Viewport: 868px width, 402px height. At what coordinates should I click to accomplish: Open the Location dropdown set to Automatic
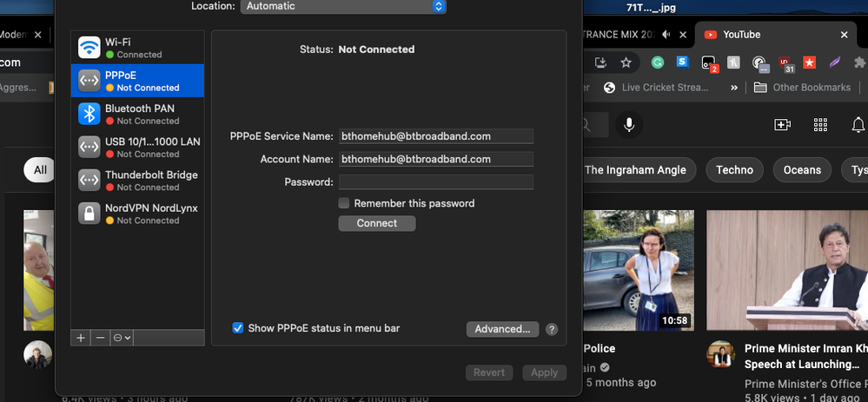point(343,7)
